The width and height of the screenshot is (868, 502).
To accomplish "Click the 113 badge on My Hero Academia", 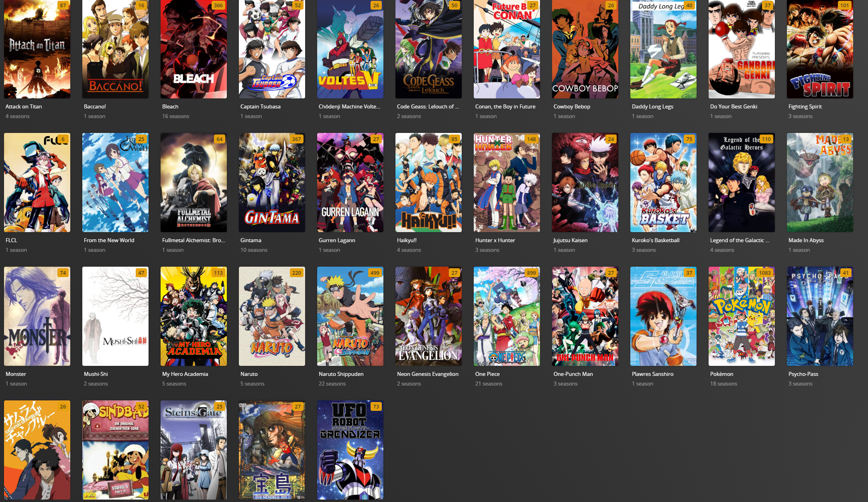I will (x=218, y=273).
